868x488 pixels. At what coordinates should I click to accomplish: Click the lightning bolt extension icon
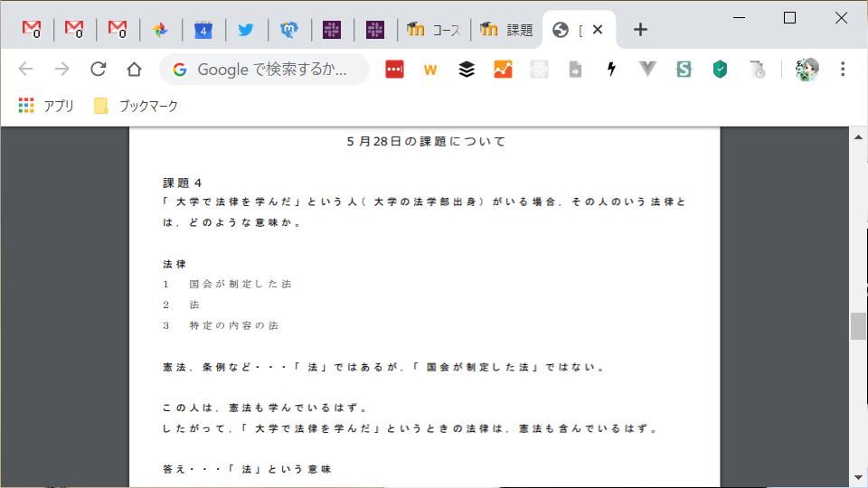611,70
